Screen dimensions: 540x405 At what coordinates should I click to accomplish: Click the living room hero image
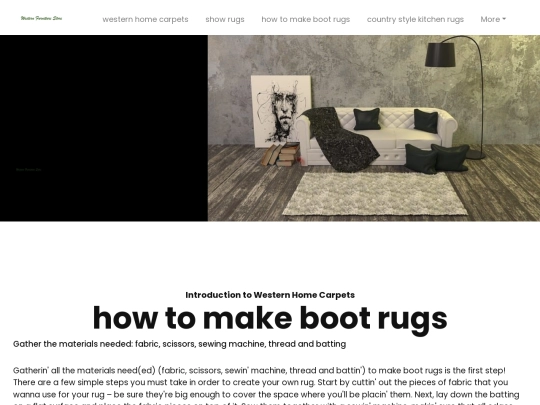pos(374,128)
